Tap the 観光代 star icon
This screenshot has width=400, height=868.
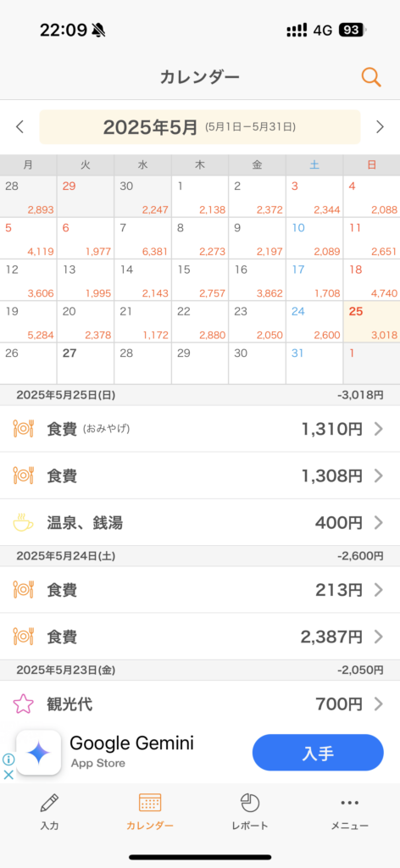click(23, 704)
